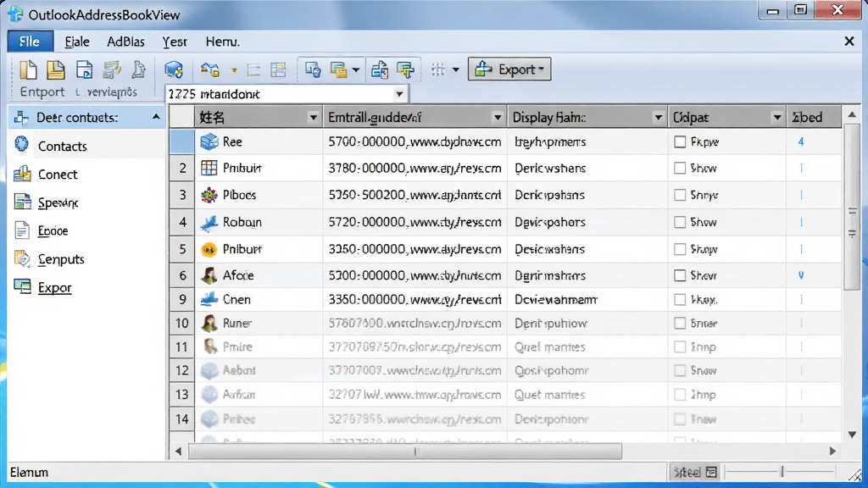Screen dimensions: 868x488
Task: Toggle the checkbox in the Ree row
Action: click(x=680, y=142)
